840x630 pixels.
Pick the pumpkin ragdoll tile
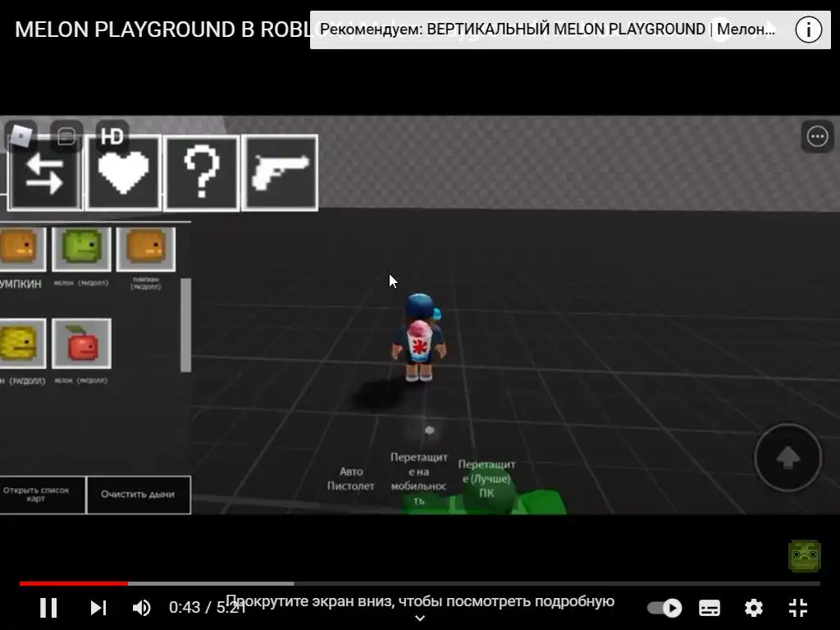[x=146, y=249]
